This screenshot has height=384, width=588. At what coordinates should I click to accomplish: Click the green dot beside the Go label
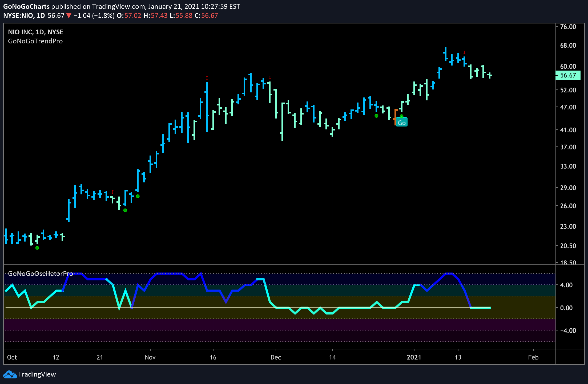[x=402, y=116]
